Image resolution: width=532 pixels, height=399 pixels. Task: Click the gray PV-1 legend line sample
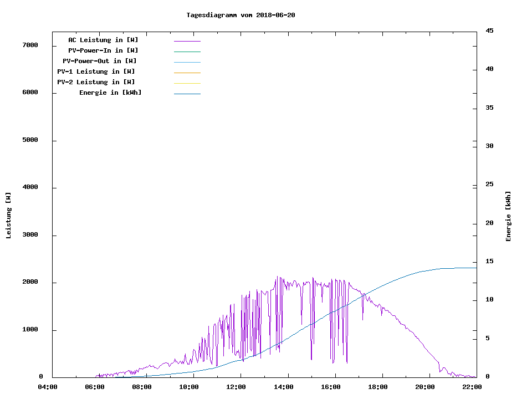tap(187, 73)
